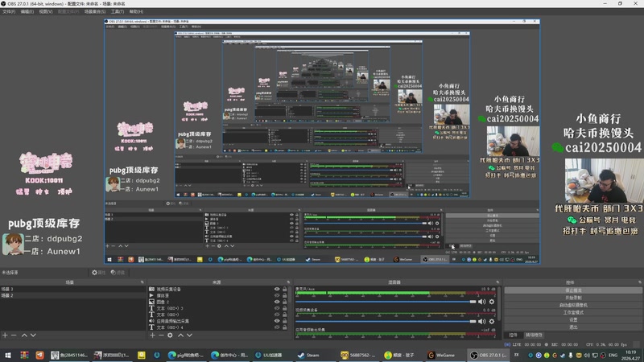Screen dimensions: 644x362
Task: Click the 停止推流 button
Action: click(573, 290)
